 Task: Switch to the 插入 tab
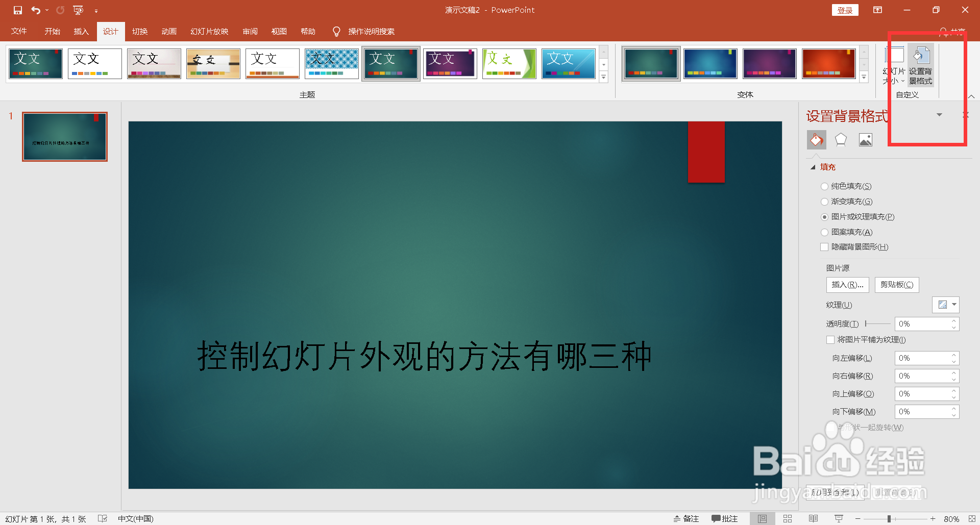tap(81, 32)
